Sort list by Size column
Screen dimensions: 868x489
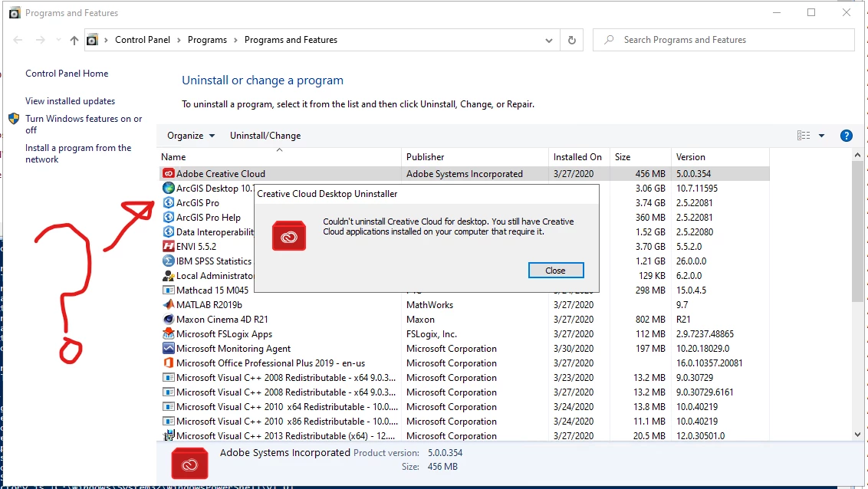[x=640, y=157]
